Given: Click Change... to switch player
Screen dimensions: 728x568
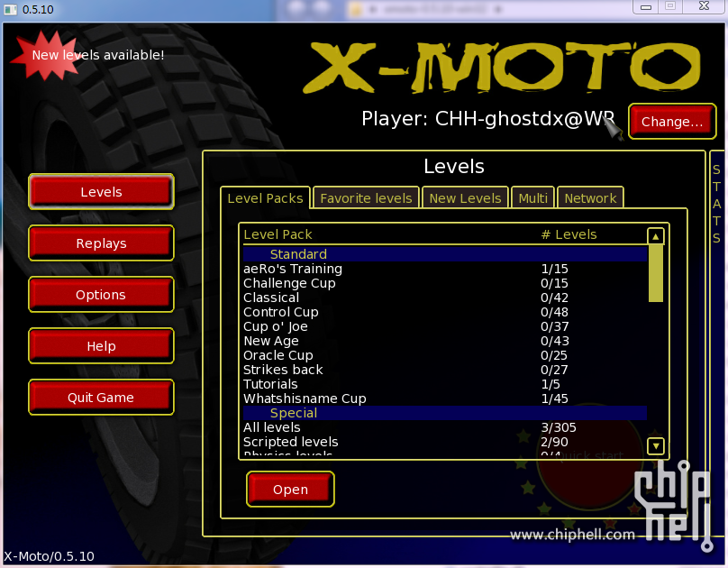Looking at the screenshot, I should pos(672,122).
